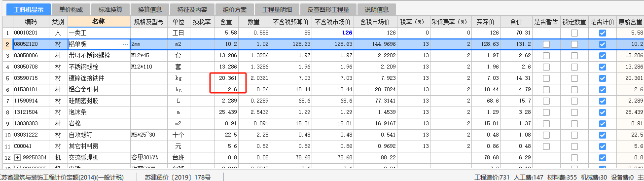Open the 反查图形工程量 tab
Viewport: 644px width, 181px height.
pyautogui.click(x=328, y=9)
